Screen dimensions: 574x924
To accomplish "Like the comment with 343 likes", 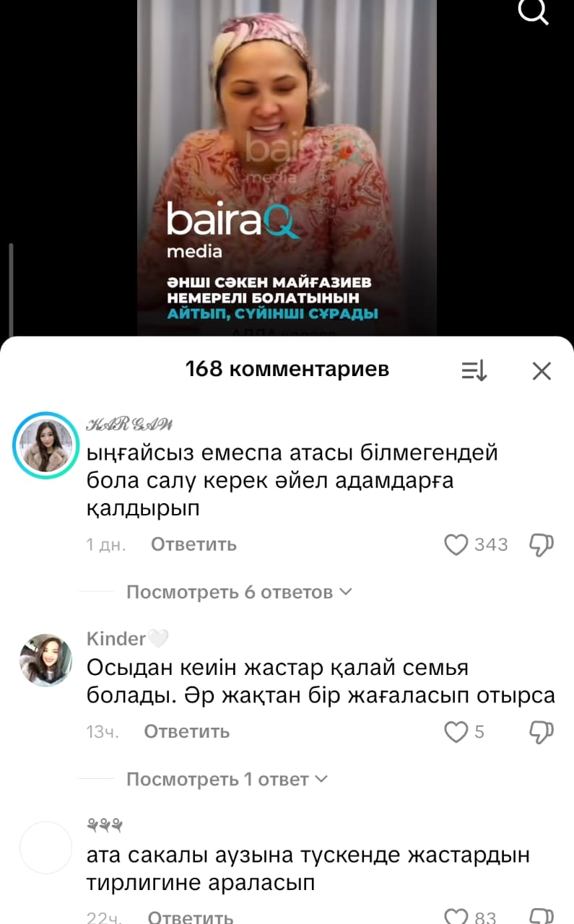I will pyautogui.click(x=456, y=544).
